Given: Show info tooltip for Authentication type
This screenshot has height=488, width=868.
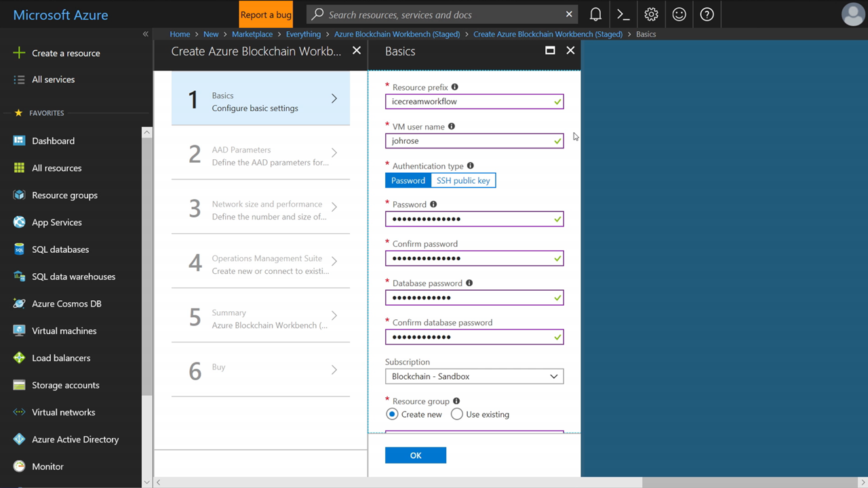Looking at the screenshot, I should click(x=471, y=165).
